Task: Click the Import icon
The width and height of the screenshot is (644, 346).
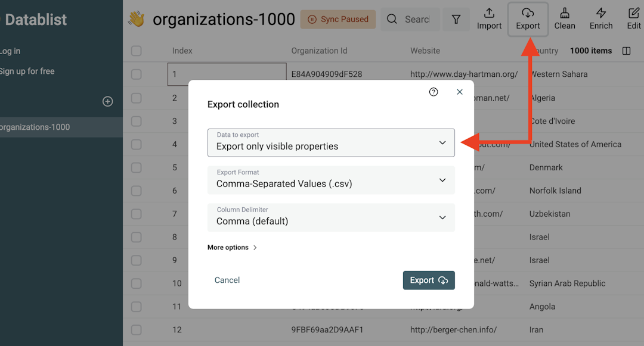Action: click(489, 19)
